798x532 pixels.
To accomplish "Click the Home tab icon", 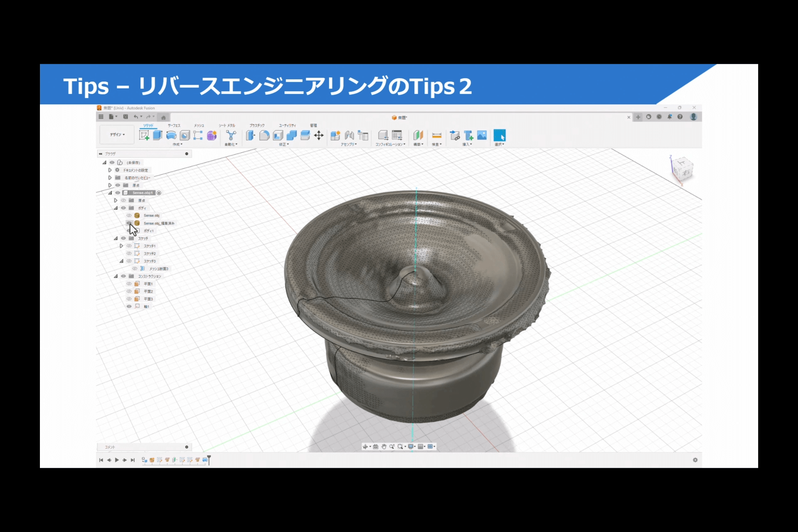I will 164,117.
